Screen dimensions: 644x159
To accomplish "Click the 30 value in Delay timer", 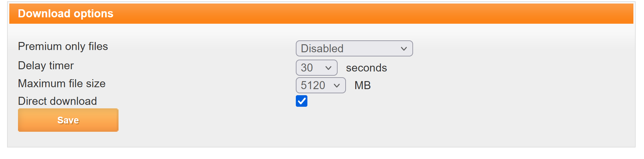I will (307, 68).
